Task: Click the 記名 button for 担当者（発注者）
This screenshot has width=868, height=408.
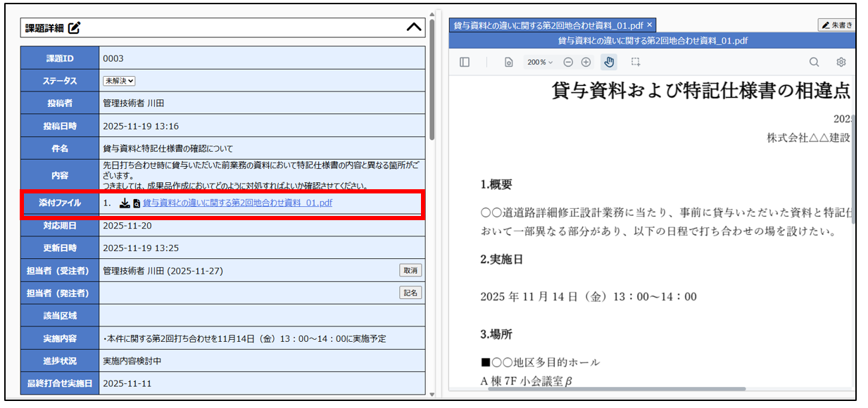Action: click(x=410, y=293)
